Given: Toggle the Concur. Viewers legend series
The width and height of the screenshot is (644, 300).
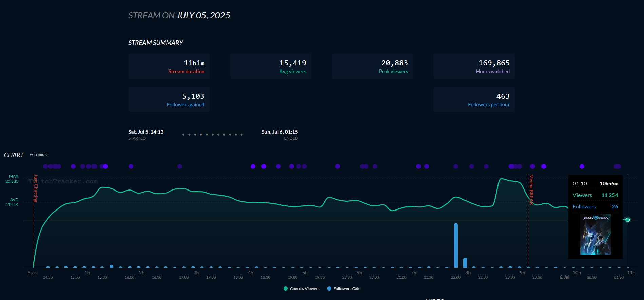Looking at the screenshot, I should (x=301, y=289).
